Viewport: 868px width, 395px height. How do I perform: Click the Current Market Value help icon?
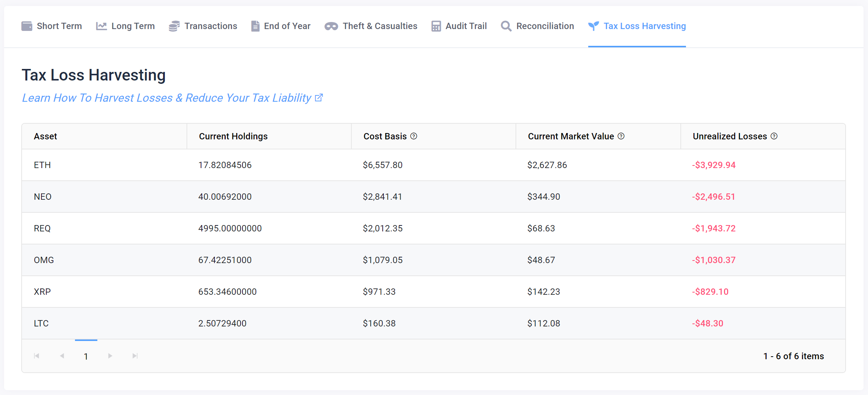coord(621,136)
